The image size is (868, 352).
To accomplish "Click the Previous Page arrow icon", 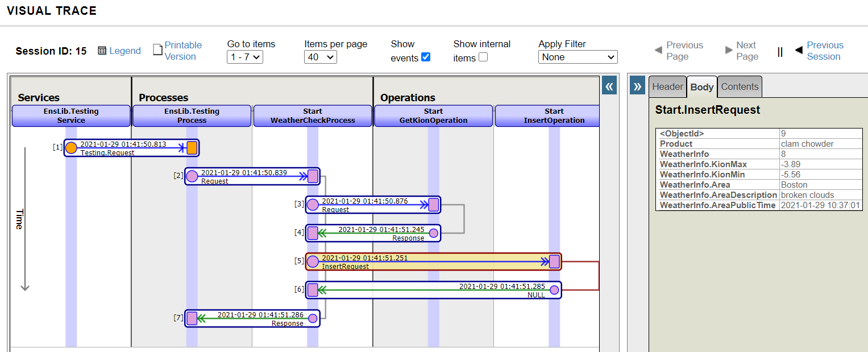I will 658,50.
